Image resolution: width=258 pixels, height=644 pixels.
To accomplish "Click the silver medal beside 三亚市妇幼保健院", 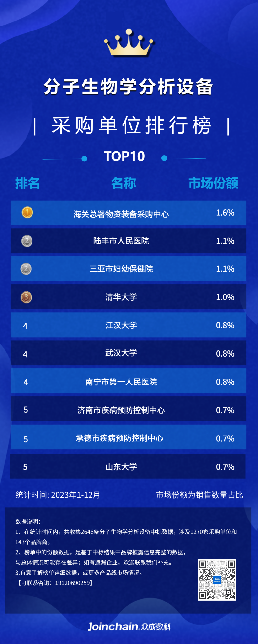I will point(26,269).
